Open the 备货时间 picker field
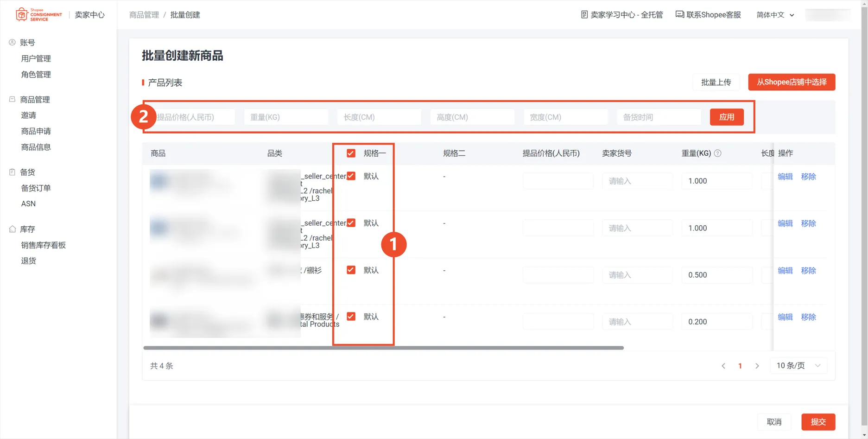The width and height of the screenshot is (868, 439). [659, 117]
